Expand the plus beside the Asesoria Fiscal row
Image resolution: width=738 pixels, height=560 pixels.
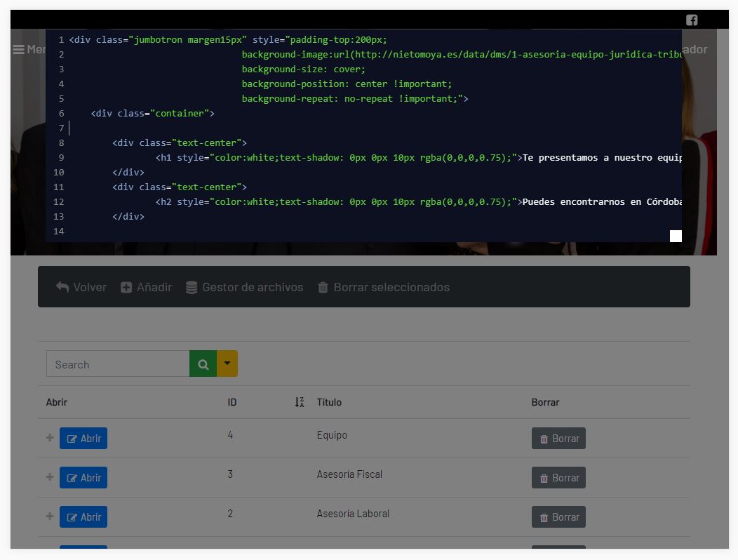click(x=49, y=477)
